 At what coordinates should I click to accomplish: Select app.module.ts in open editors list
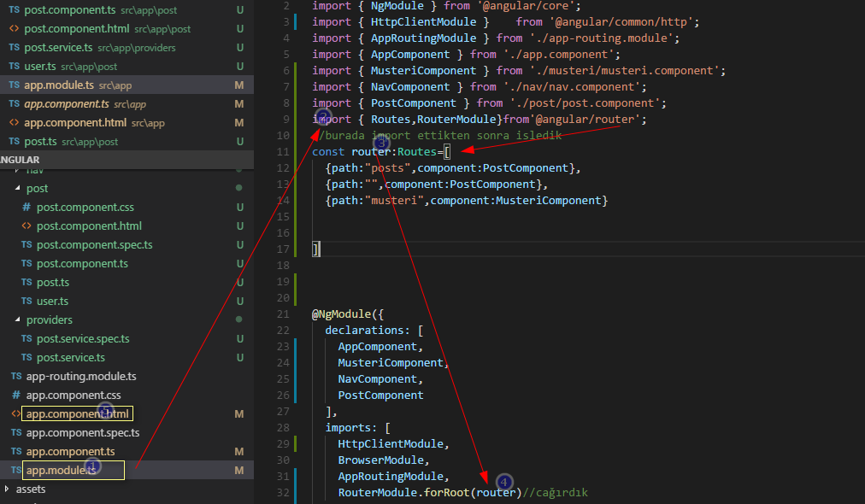(127, 85)
